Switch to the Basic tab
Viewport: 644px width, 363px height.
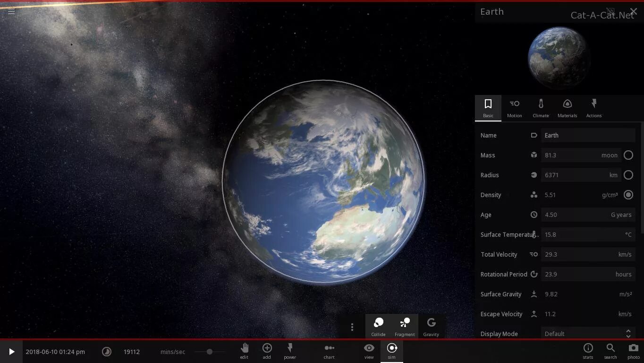point(488,108)
